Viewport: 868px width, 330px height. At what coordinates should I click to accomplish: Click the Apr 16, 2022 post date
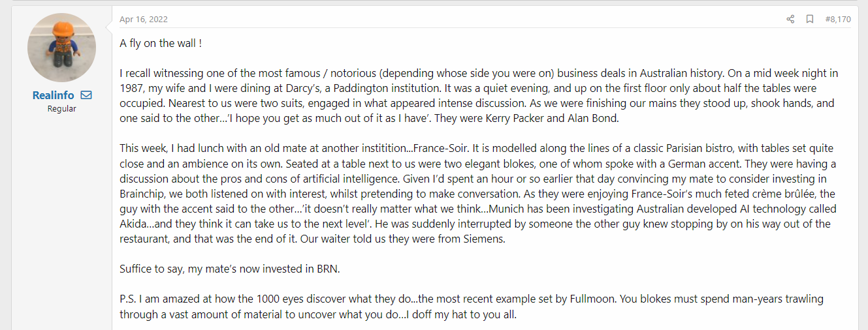point(143,20)
